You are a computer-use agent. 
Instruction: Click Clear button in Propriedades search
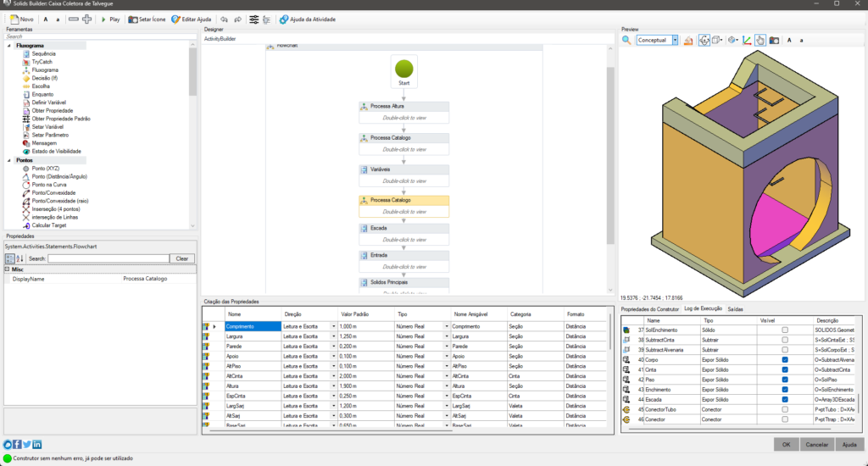(x=182, y=258)
